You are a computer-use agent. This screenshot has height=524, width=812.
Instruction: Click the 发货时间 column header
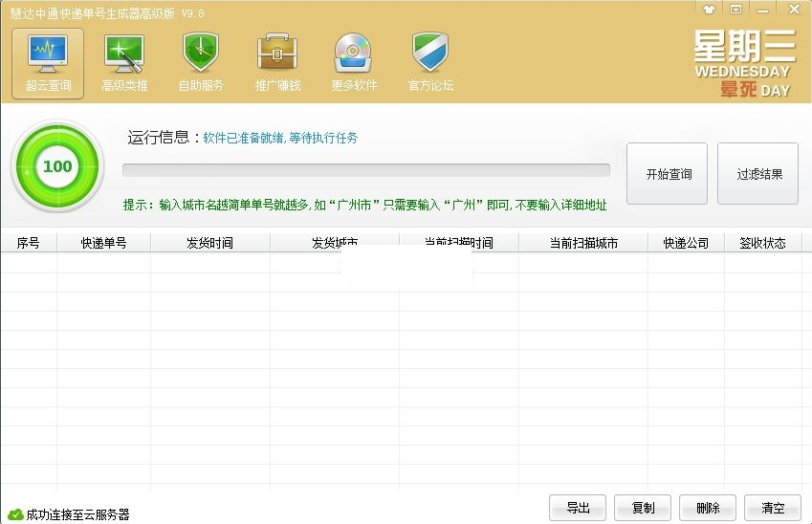(210, 243)
